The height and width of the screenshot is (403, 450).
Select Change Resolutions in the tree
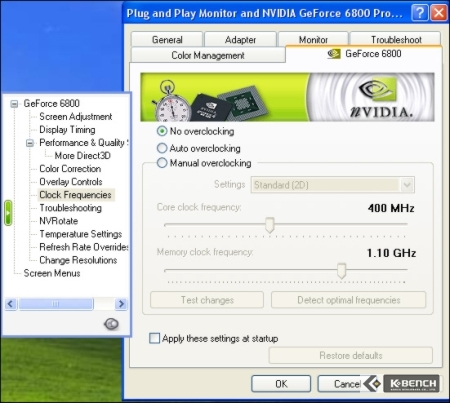pyautogui.click(x=78, y=260)
